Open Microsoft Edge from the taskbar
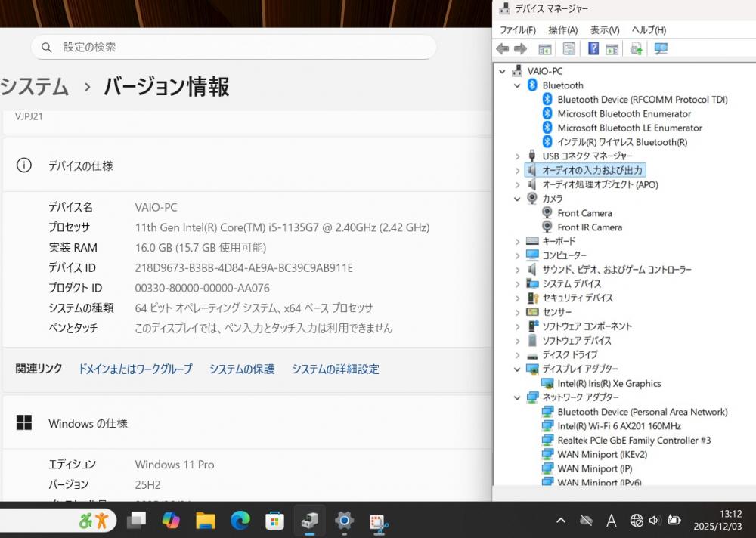The image size is (756, 538). click(240, 520)
